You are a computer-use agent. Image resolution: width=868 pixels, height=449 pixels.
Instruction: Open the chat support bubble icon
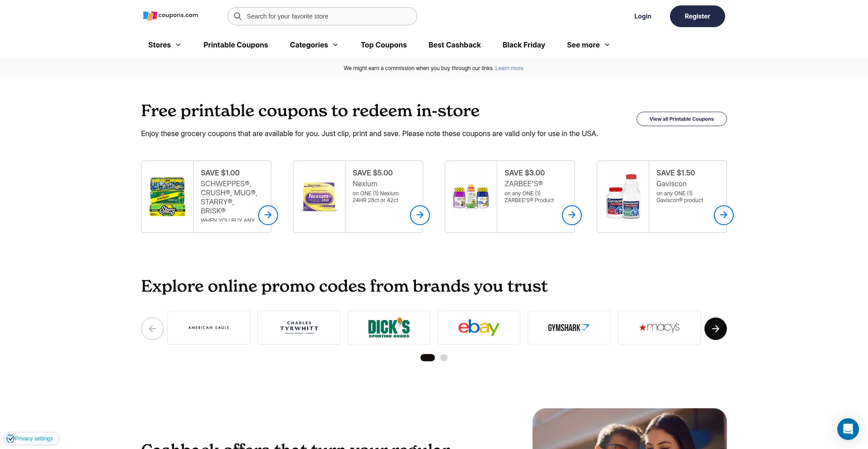(x=848, y=429)
